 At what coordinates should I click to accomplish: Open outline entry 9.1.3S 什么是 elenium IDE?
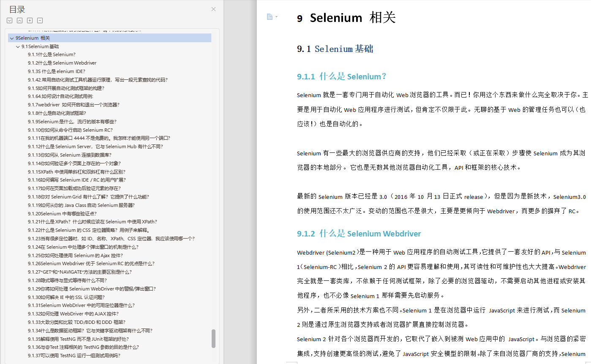pos(57,71)
